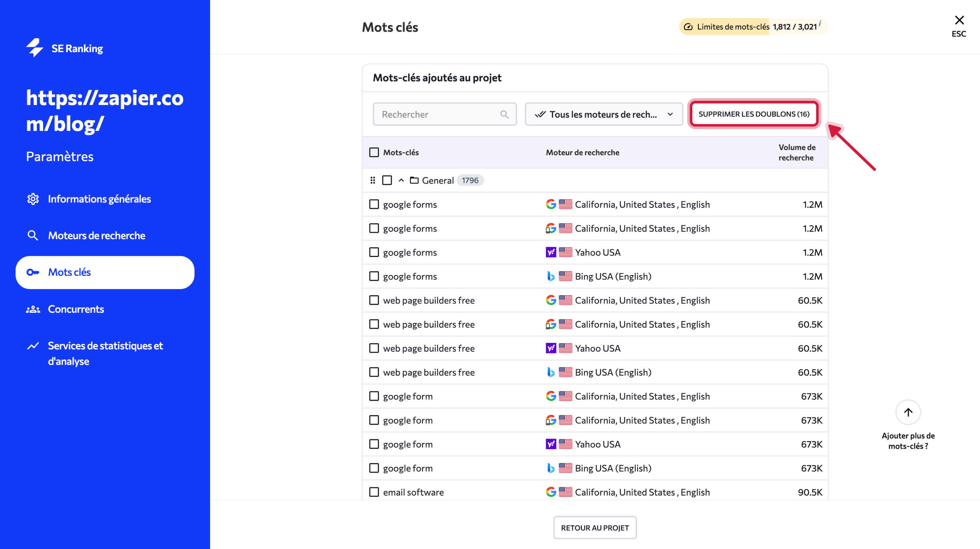Check the General group checkbox
Image resolution: width=980 pixels, height=549 pixels.
click(387, 180)
